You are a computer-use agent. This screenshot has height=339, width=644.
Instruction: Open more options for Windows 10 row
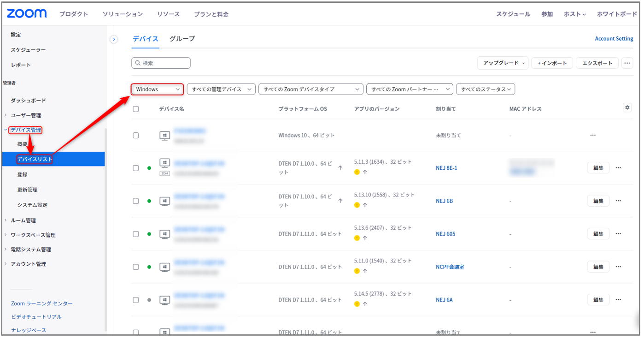[593, 135]
